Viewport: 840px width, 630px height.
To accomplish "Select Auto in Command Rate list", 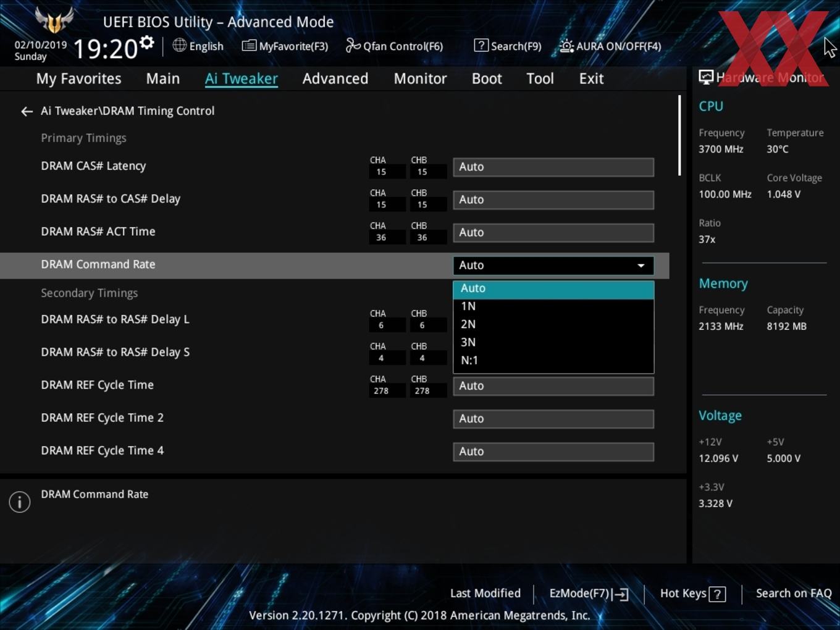I will tap(553, 288).
